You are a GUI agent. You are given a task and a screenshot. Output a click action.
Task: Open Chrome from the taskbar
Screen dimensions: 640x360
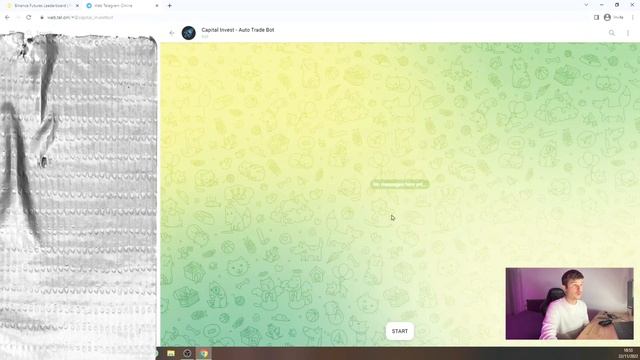(204, 353)
